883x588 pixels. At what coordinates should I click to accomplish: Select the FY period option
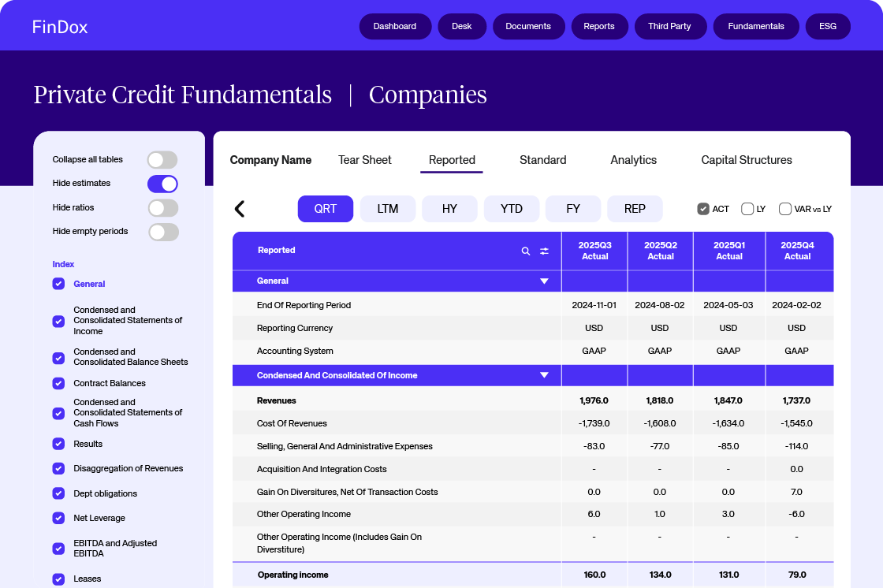(573, 208)
